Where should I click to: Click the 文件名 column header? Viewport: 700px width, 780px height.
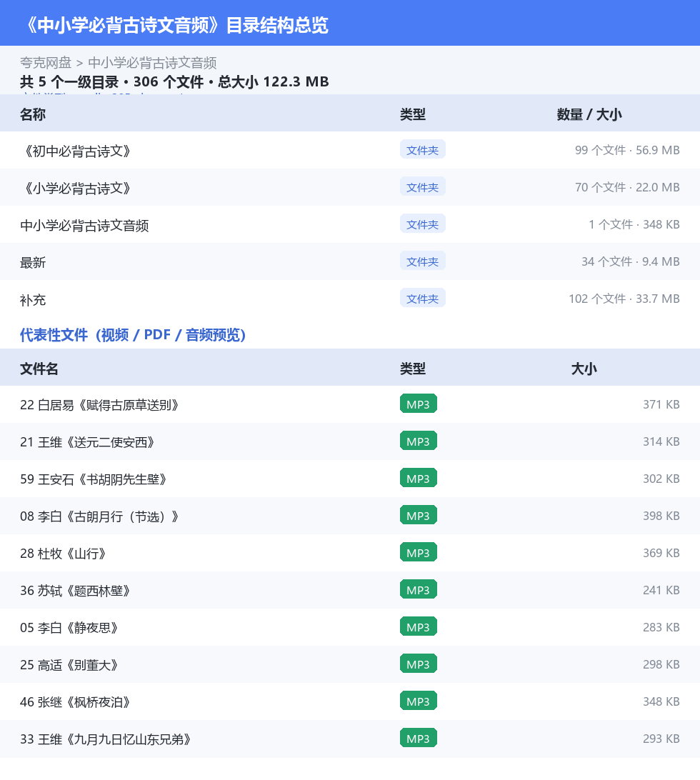(39, 369)
